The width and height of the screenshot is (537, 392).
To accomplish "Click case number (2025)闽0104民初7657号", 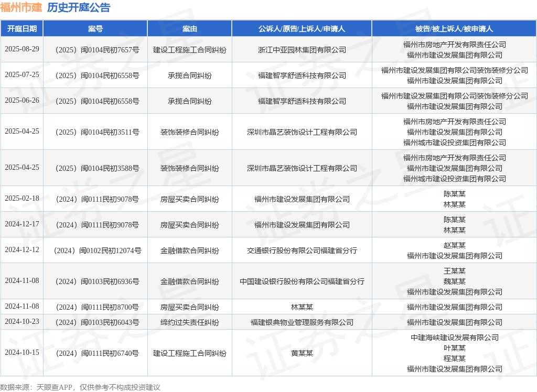I will 96,50.
